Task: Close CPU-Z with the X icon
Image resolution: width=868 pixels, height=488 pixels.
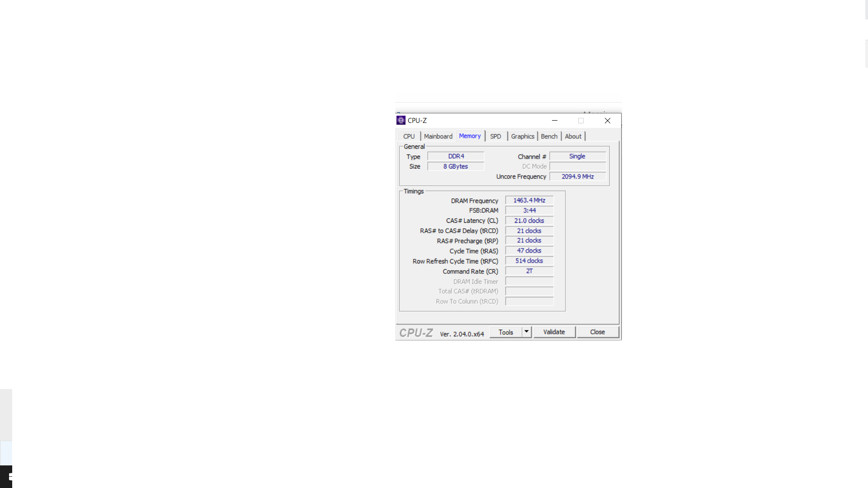Action: (x=608, y=121)
